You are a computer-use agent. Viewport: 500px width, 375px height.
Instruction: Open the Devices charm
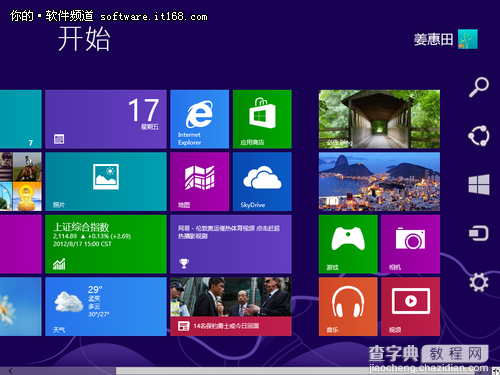pos(479,233)
